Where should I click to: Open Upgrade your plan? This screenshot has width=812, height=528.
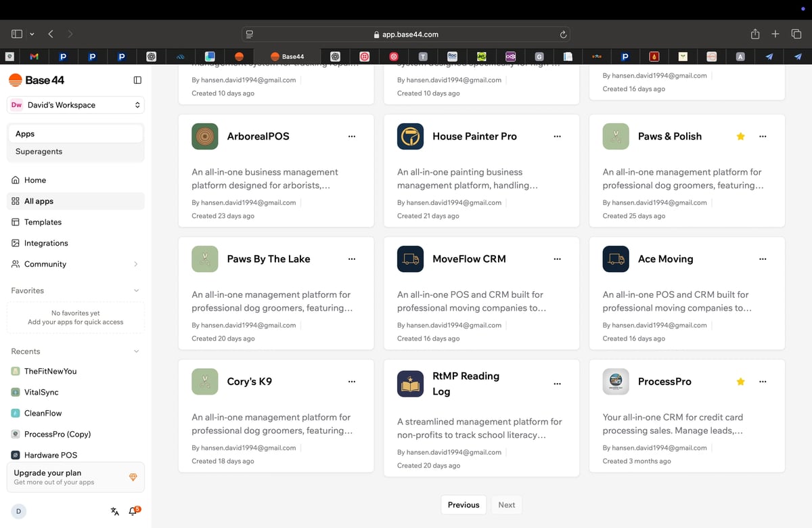point(75,477)
